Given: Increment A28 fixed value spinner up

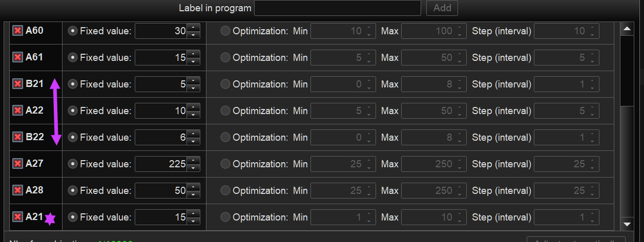Looking at the screenshot, I should [193, 187].
